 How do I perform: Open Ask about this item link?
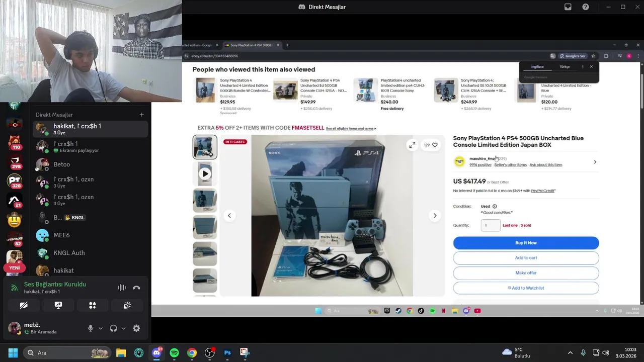coord(546,165)
